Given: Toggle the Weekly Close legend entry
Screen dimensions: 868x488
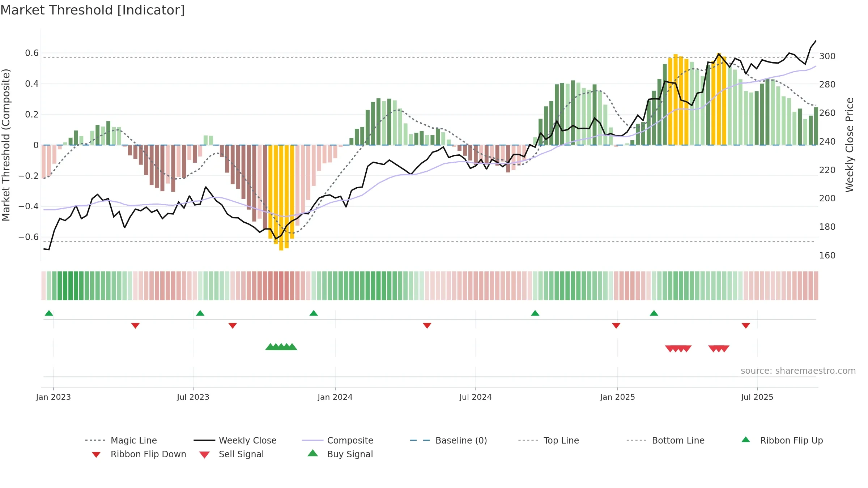Looking at the screenshot, I should point(235,440).
